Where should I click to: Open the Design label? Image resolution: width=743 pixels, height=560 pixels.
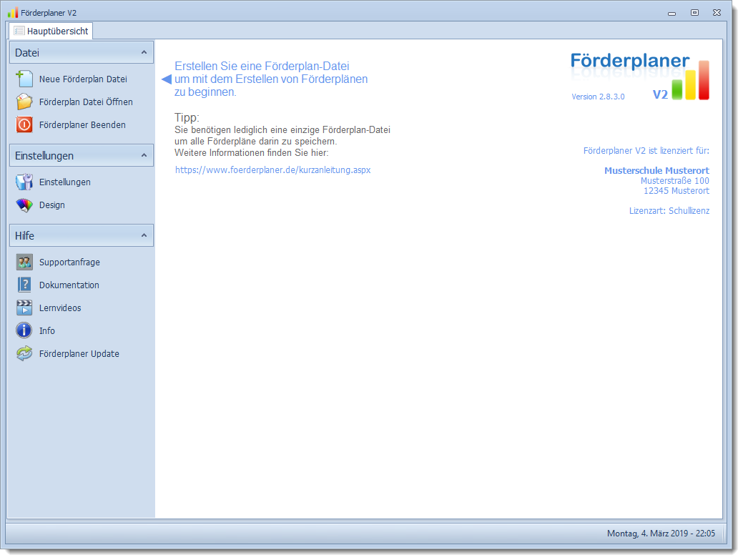52,205
